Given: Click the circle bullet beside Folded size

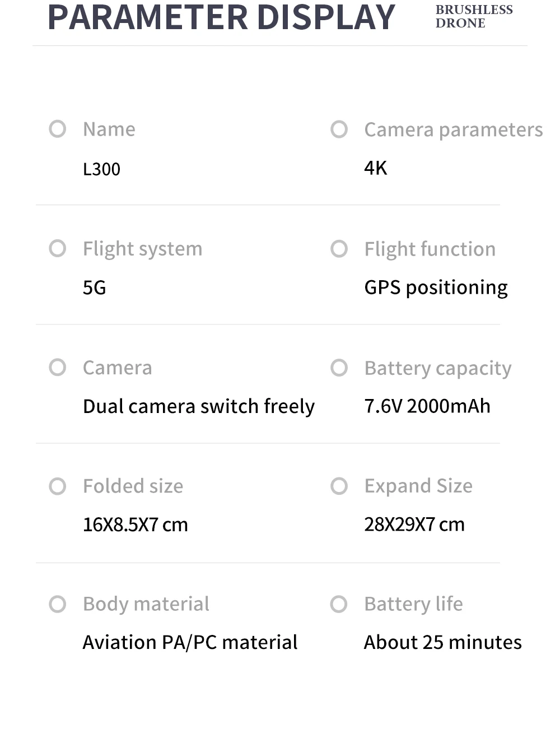Looking at the screenshot, I should [58, 486].
